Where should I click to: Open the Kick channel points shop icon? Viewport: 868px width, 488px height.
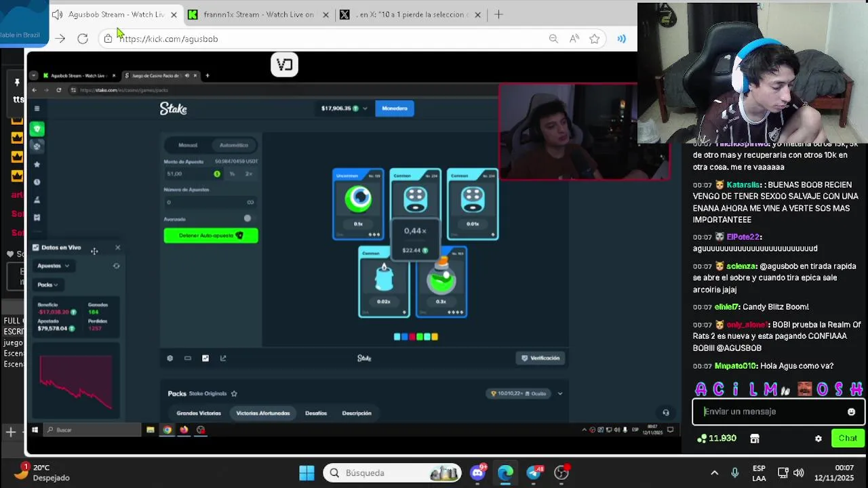coord(754,439)
